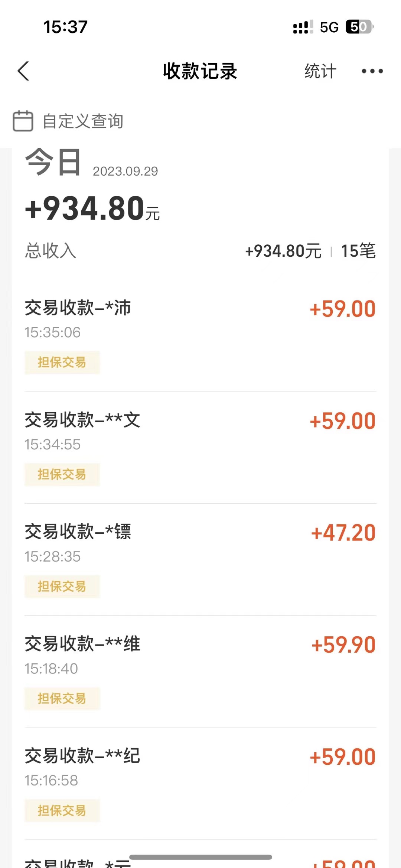Tap the 总收入 total income label

tap(50, 251)
